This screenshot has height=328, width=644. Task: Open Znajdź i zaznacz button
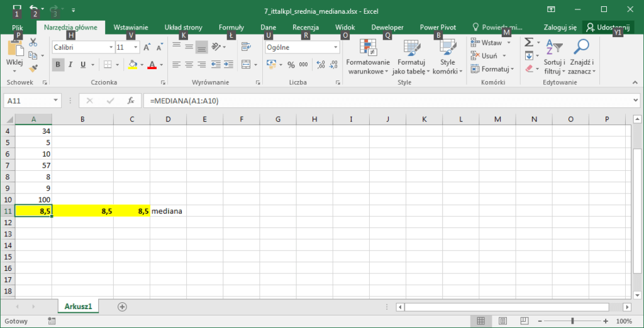[x=582, y=57]
